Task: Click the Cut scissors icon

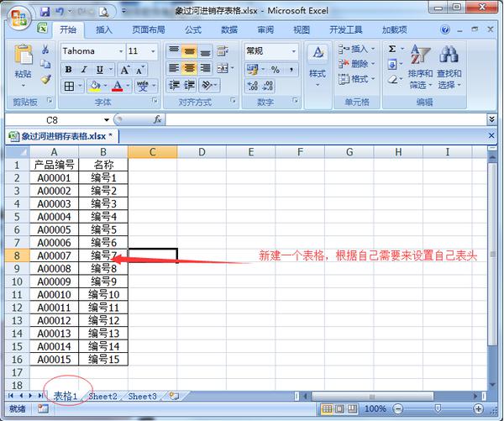Action: (x=45, y=50)
